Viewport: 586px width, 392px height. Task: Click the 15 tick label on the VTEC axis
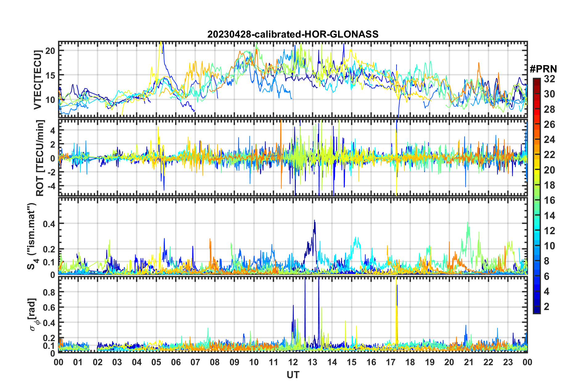[x=50, y=75]
